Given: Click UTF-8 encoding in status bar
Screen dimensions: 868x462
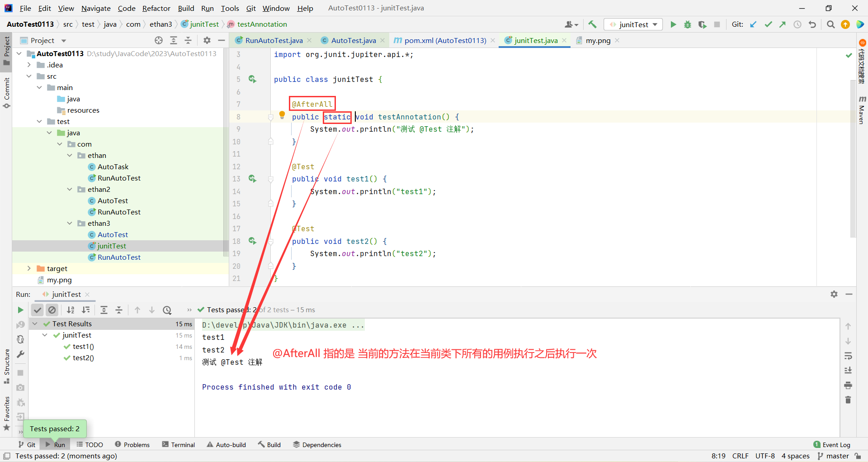Looking at the screenshot, I should pyautogui.click(x=765, y=456).
